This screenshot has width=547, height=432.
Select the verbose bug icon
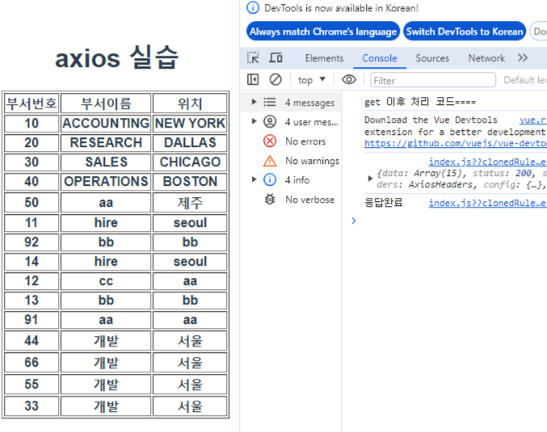270,199
